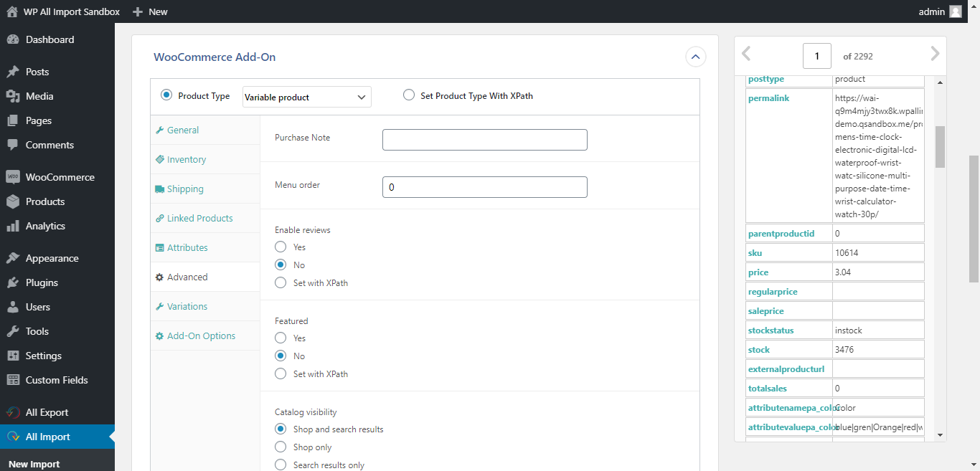Click the tag icon beside Inventory
980x471 pixels.
(x=160, y=160)
